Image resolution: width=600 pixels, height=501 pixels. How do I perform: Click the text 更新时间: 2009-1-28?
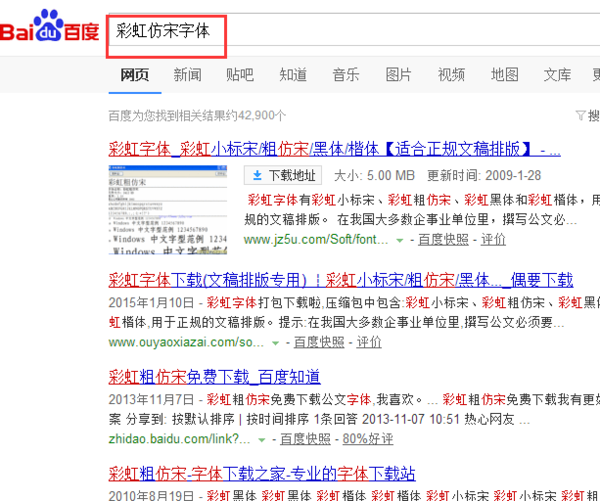(484, 176)
